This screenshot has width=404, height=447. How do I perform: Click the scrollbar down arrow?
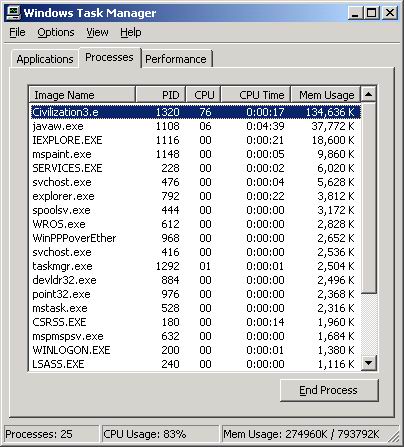tap(368, 362)
